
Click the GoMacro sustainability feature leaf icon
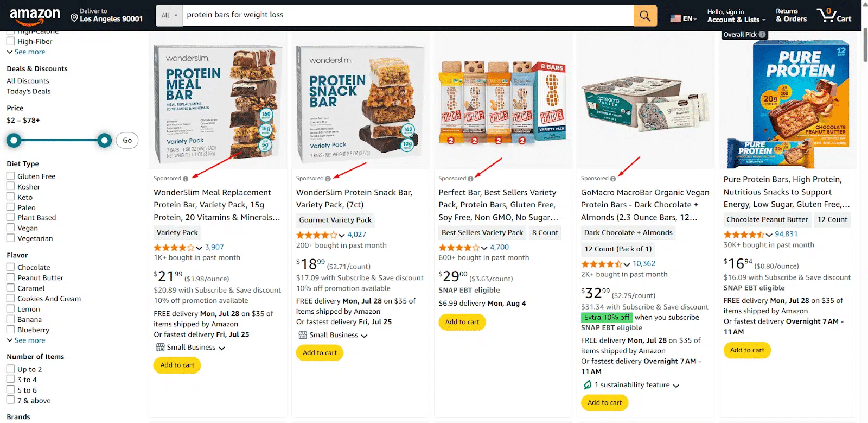pyautogui.click(x=587, y=385)
